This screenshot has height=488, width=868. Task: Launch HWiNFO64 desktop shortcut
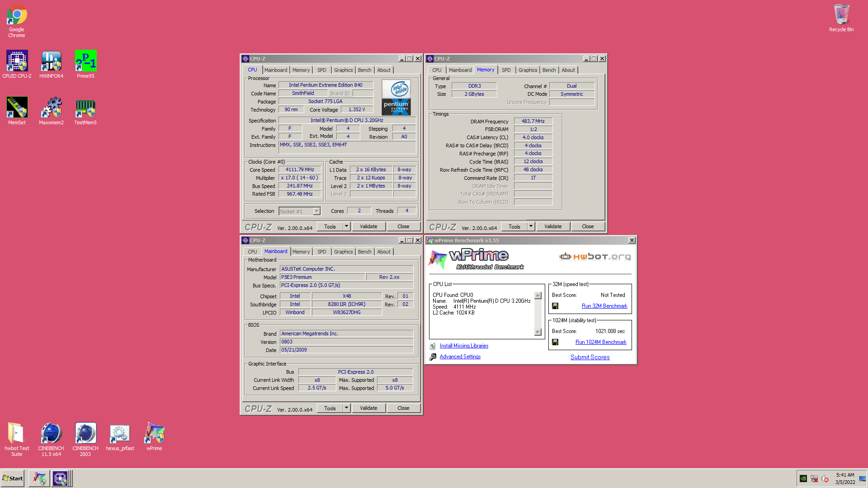pos(51,64)
